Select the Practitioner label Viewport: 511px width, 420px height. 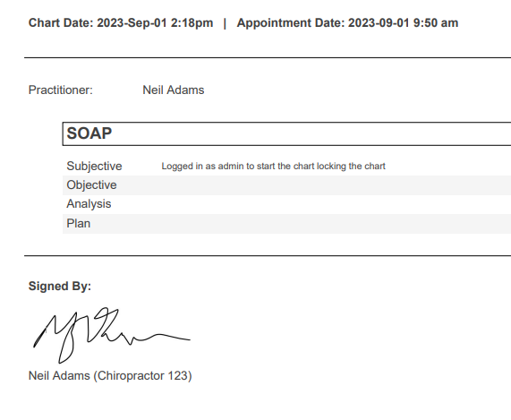click(61, 90)
